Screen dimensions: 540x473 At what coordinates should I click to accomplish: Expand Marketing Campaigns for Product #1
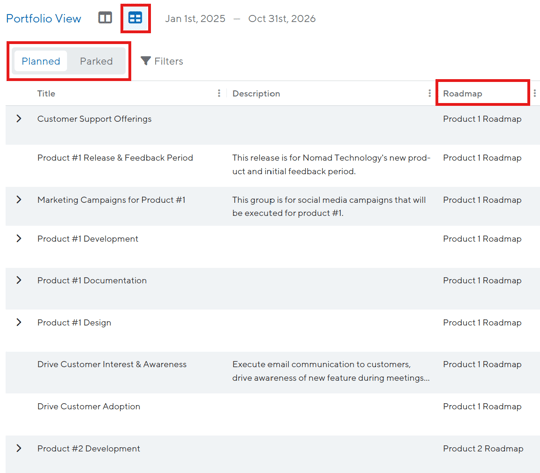pyautogui.click(x=19, y=199)
